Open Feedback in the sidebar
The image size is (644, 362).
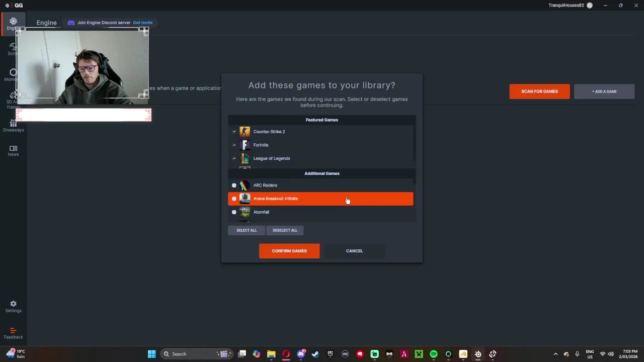pyautogui.click(x=13, y=333)
